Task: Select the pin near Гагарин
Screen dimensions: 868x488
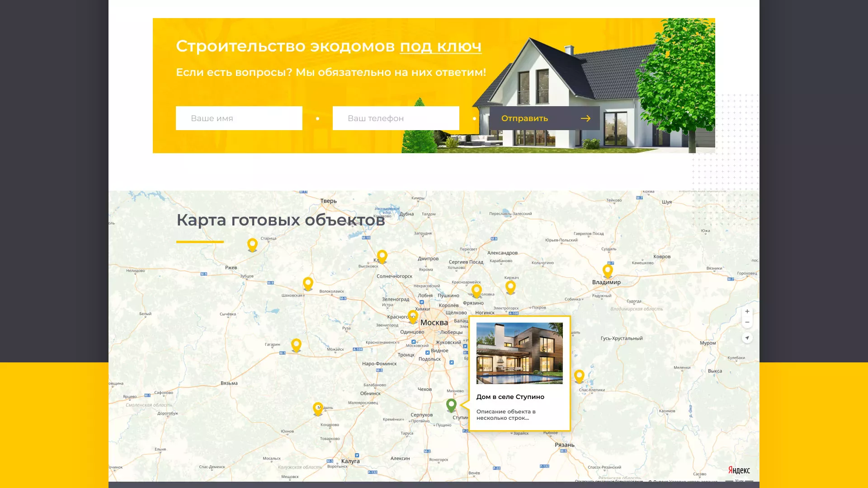Action: (297, 344)
